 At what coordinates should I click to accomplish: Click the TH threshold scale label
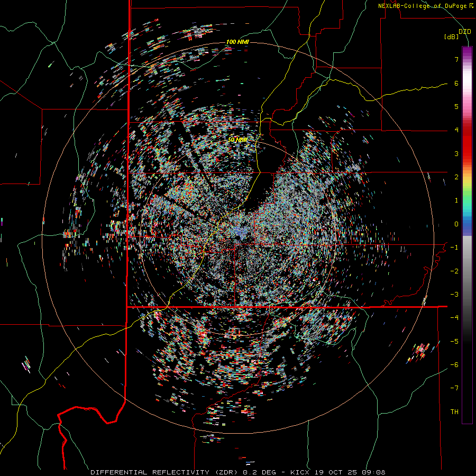(x=454, y=412)
